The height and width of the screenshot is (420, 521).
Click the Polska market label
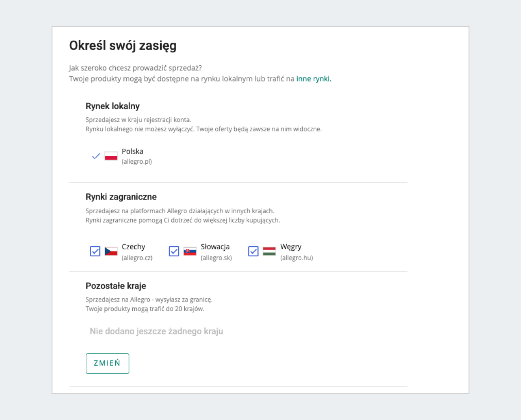click(132, 152)
